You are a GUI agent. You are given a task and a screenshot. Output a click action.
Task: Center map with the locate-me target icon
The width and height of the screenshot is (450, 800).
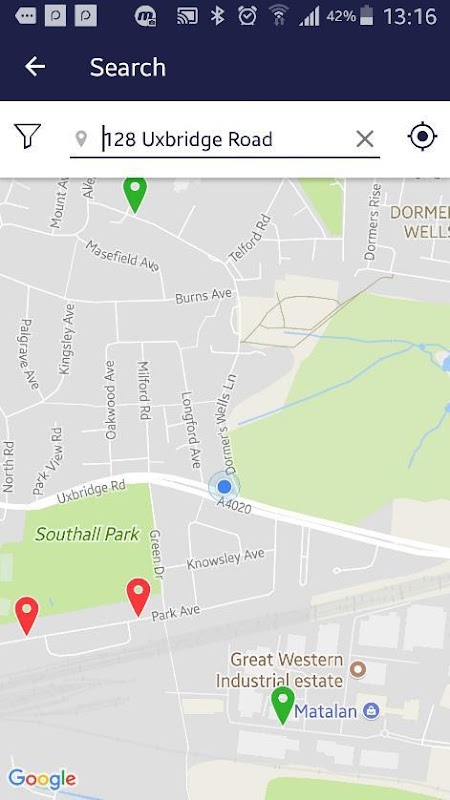pos(422,137)
